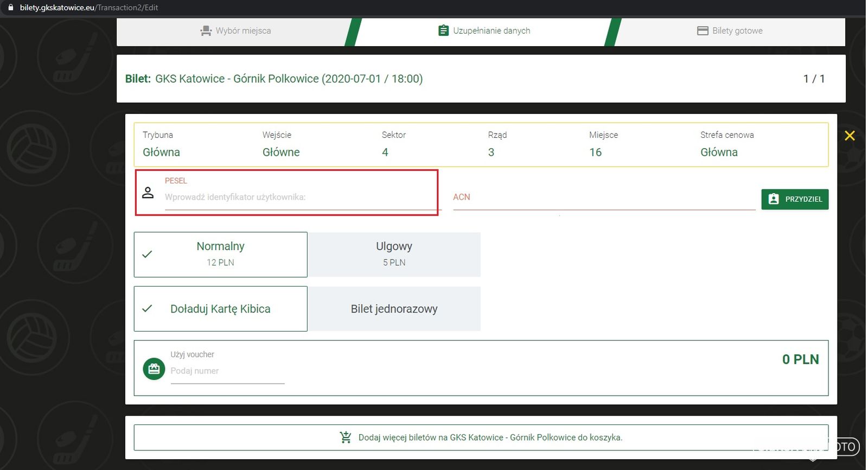Screen dimensions: 868x470
Task: Click the Rząd value 3
Action: pos(491,153)
